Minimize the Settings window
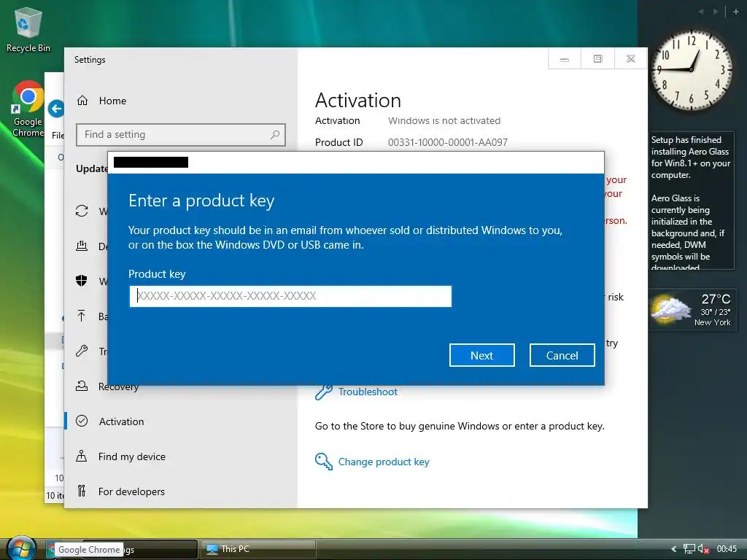 tap(565, 59)
